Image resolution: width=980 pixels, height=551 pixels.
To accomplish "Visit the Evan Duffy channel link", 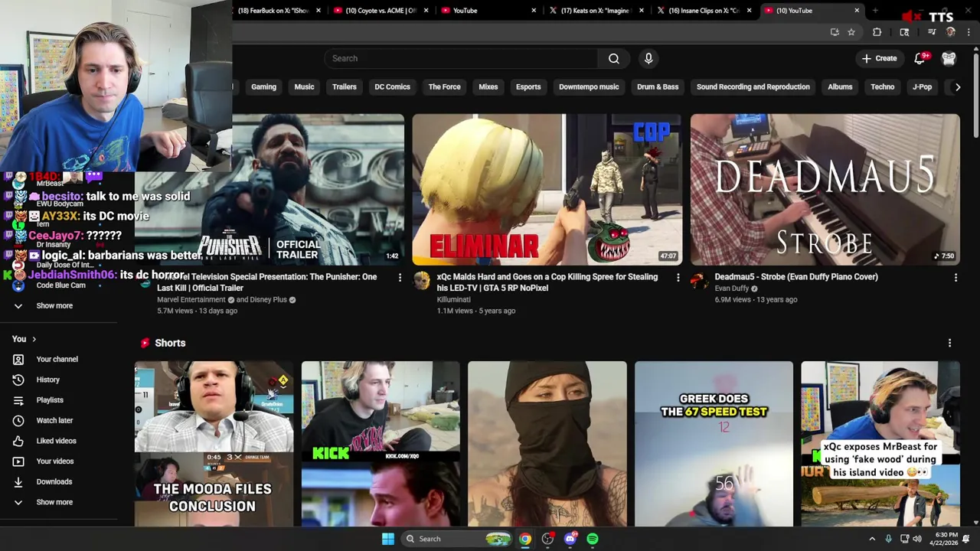I will coord(731,289).
